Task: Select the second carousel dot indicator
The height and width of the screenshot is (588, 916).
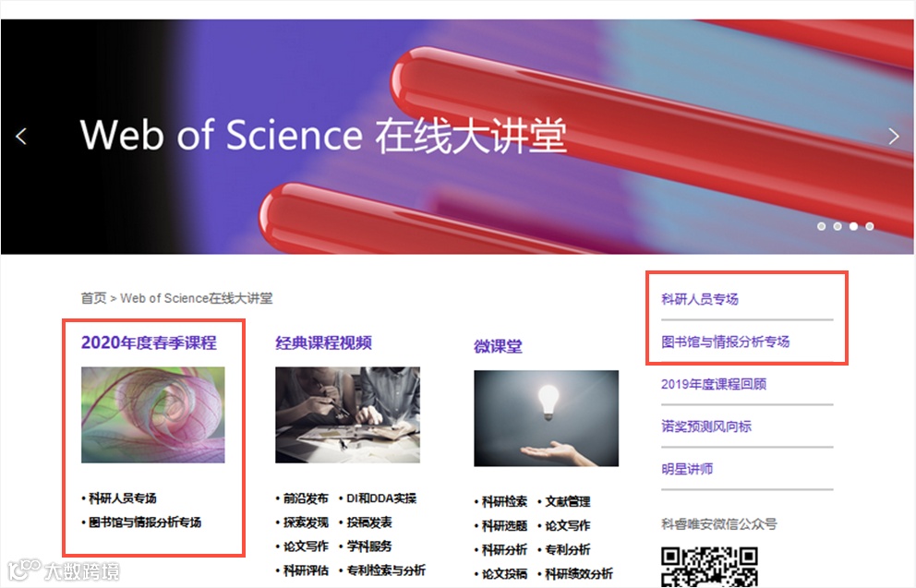Action: point(838,226)
